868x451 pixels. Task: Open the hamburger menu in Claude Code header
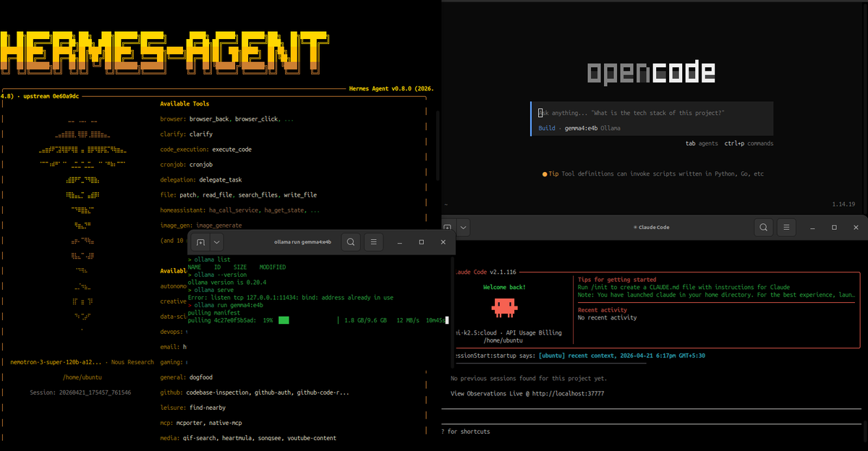[x=786, y=227]
